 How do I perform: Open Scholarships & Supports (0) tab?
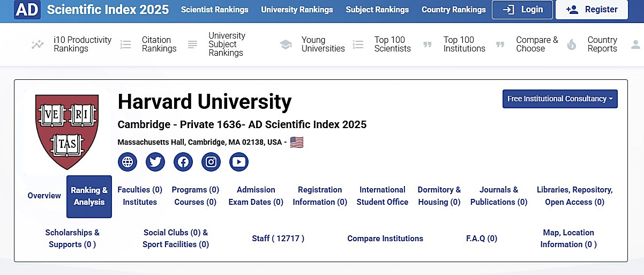(x=72, y=239)
